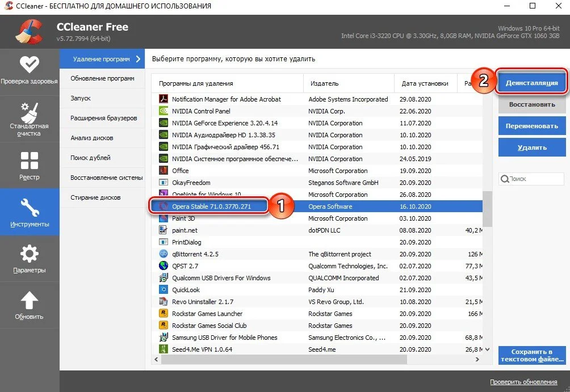Click the Rockstar Games Launcher icon
The height and width of the screenshot is (392, 570).
pyautogui.click(x=164, y=314)
